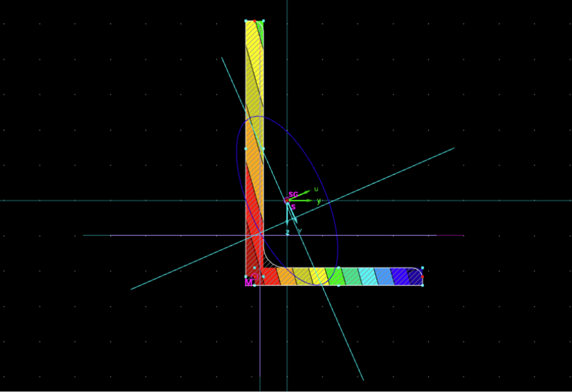Select the handle at the right flange tip
This screenshot has height=392, width=572.
(421, 268)
